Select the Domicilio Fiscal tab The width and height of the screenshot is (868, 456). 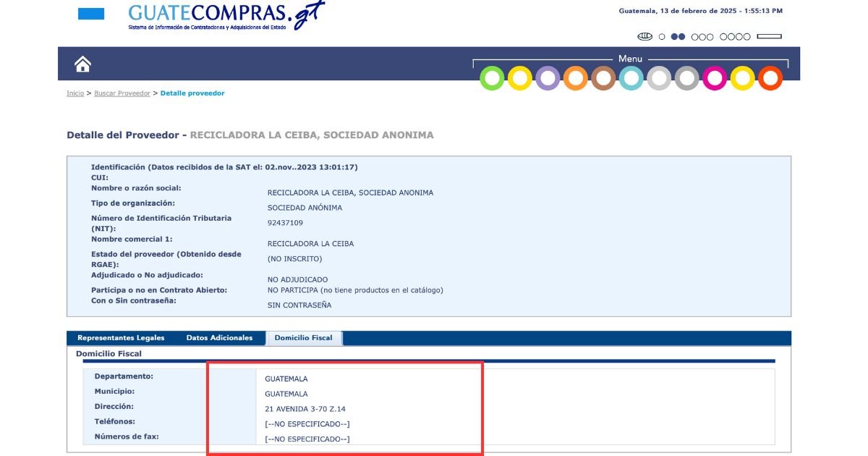[x=303, y=338]
